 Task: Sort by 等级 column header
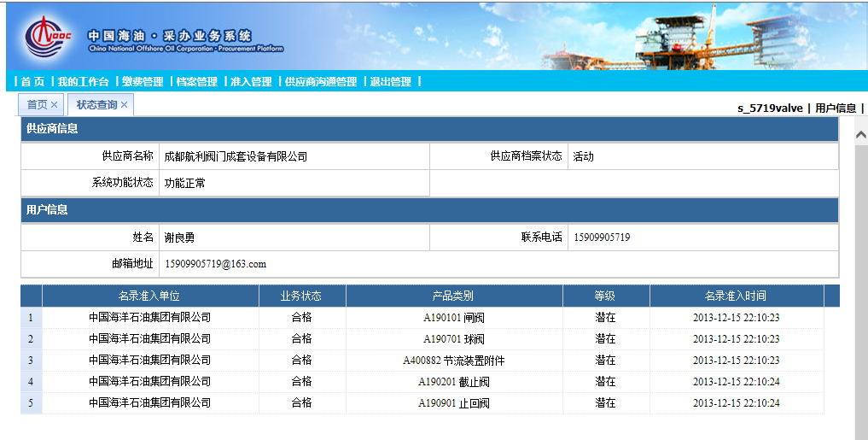pos(606,296)
